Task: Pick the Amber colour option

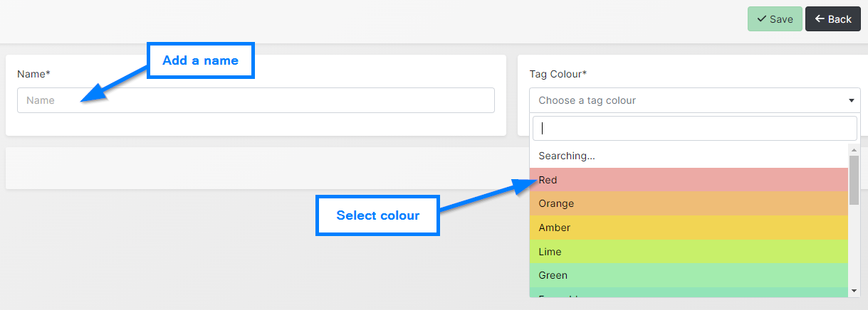Action: coord(689,228)
